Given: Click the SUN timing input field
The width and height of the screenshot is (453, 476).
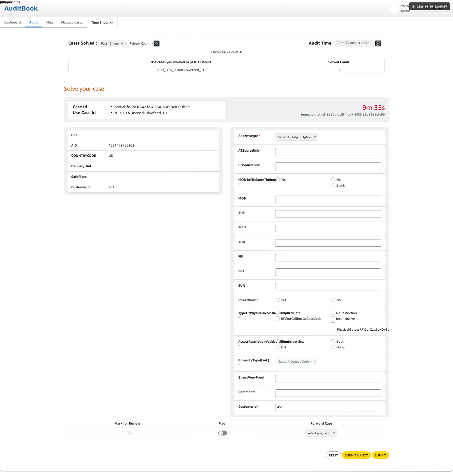Looking at the screenshot, I should click(x=328, y=287).
